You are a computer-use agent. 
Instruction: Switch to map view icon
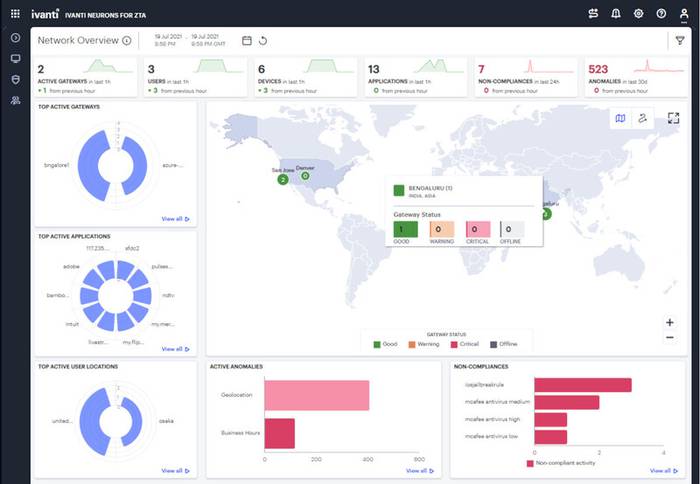621,118
